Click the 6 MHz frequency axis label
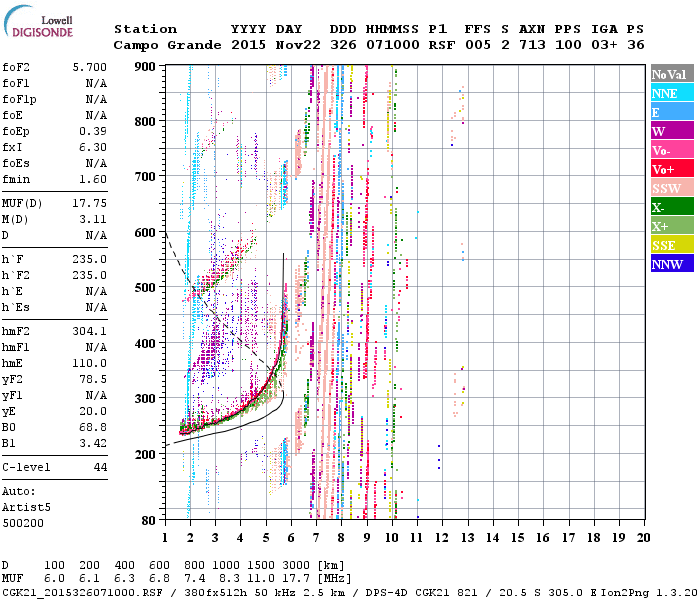The width and height of the screenshot is (700, 600). pos(291,538)
